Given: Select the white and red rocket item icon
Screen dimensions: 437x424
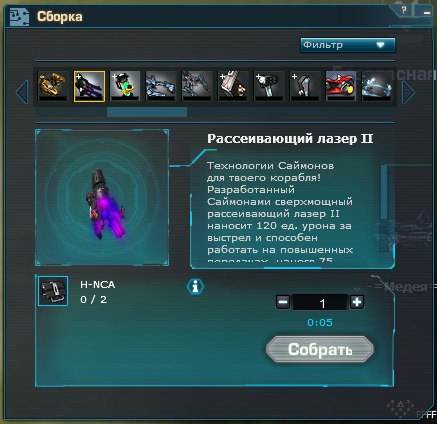Looking at the screenshot, I should click(233, 86).
